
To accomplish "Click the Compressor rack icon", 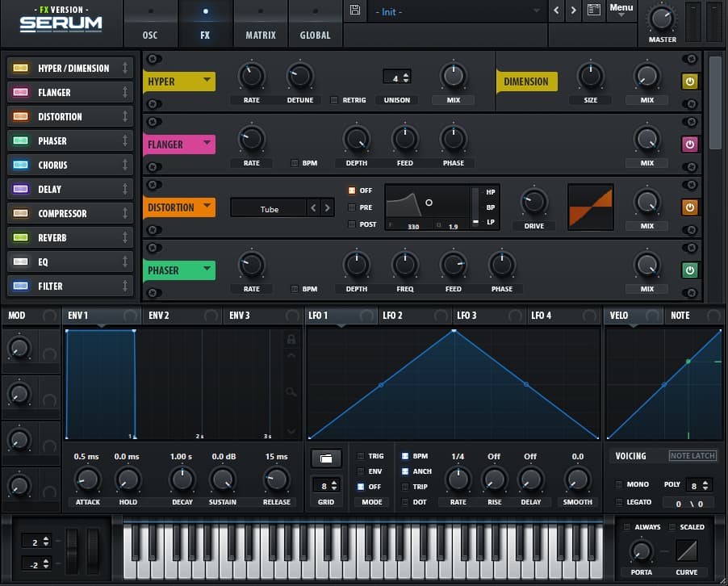I will coord(20,214).
